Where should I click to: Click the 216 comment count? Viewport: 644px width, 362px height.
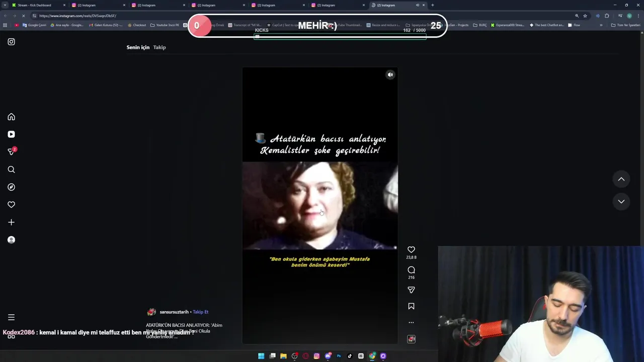pos(411,278)
